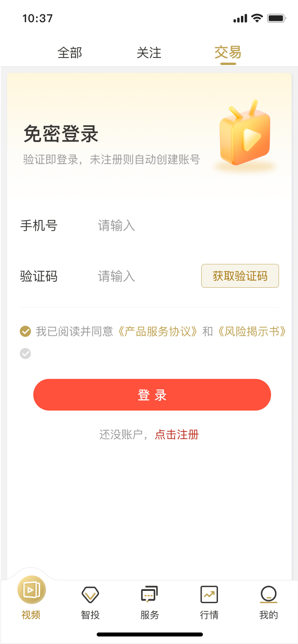The height and width of the screenshot is (644, 298).
Task: Open the 服务 chat service icon
Action: click(149, 594)
